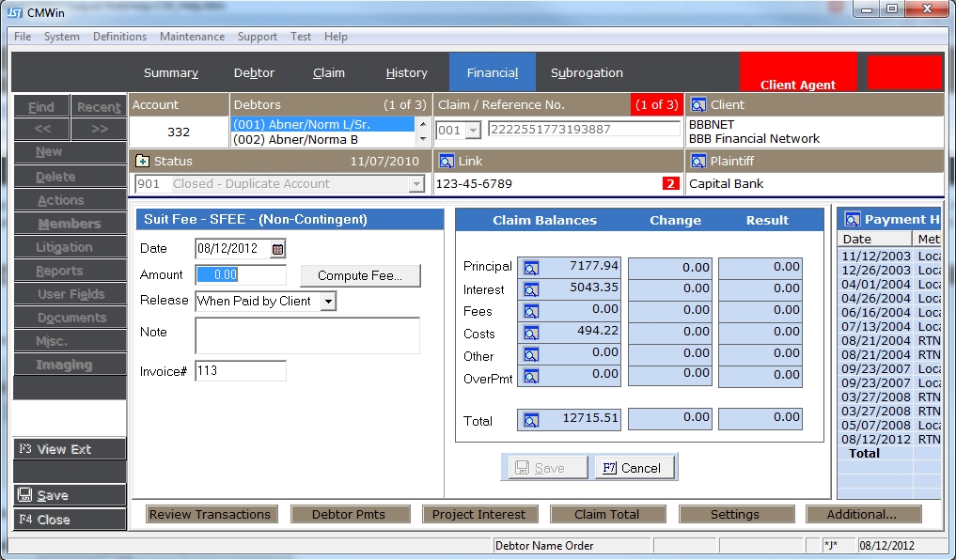Click the Status plus icon

[142, 161]
